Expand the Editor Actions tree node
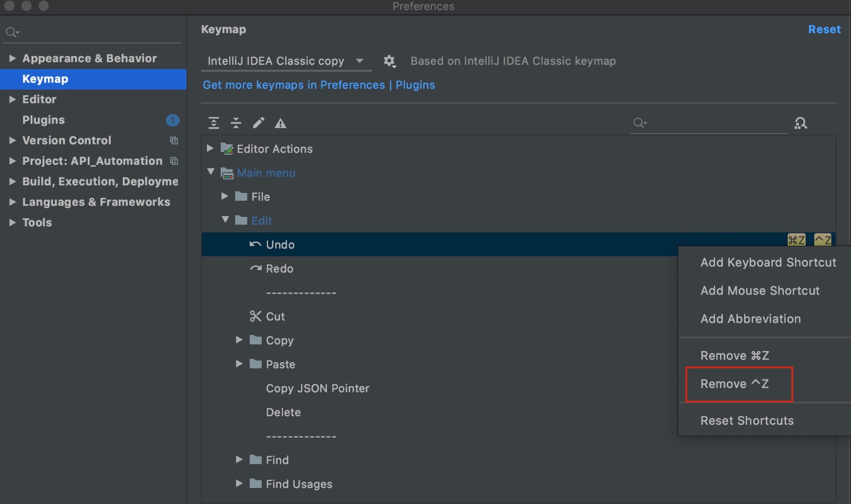Viewport: 851px width, 504px height. [x=210, y=148]
